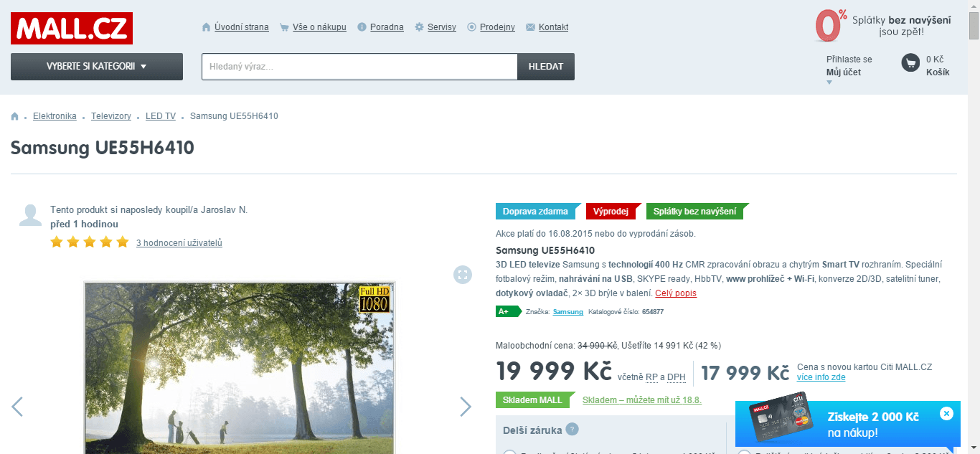Click the five-star rating
Viewport: 980px width, 454px height.
(90, 242)
